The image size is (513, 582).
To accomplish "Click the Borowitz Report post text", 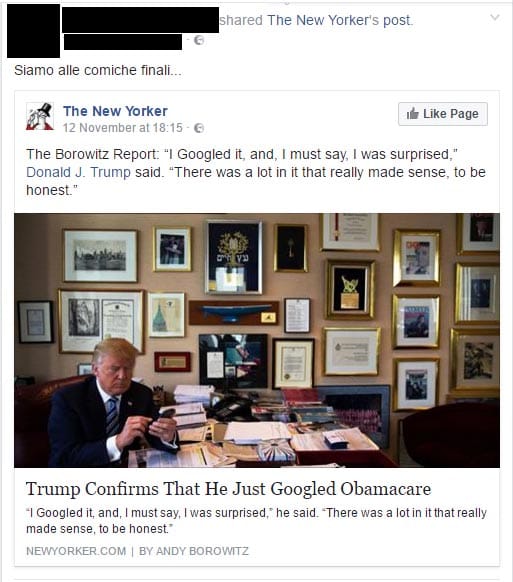I will coord(256,172).
